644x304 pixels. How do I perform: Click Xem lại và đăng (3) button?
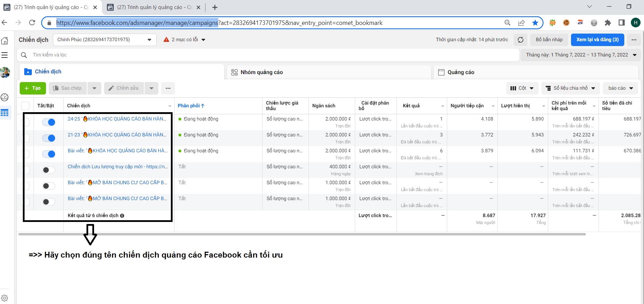(597, 40)
